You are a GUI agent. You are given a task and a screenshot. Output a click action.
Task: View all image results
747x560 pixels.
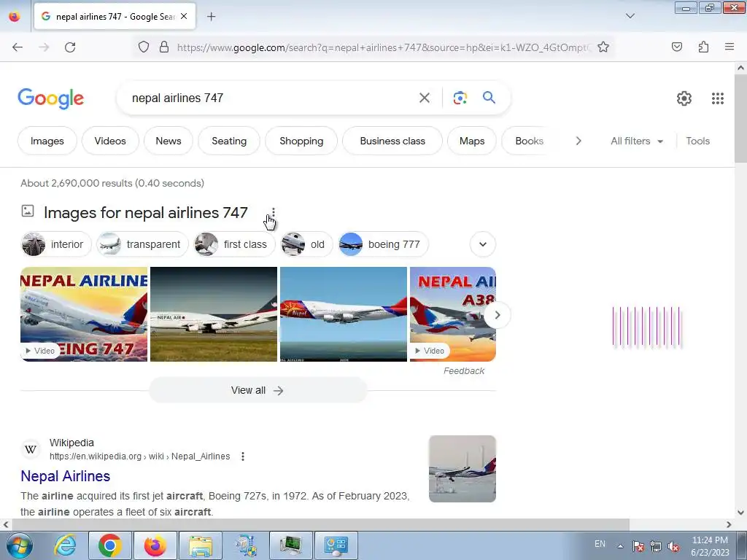(x=258, y=391)
